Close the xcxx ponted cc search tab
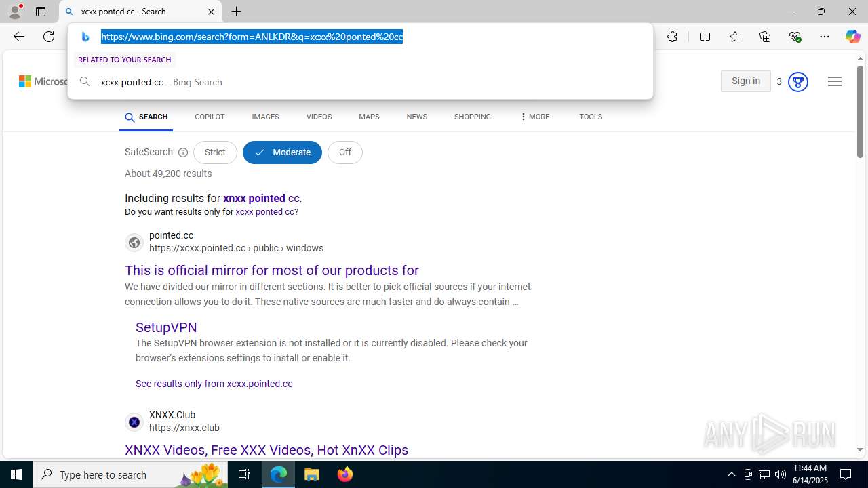Viewport: 868px width, 488px height. (x=211, y=12)
